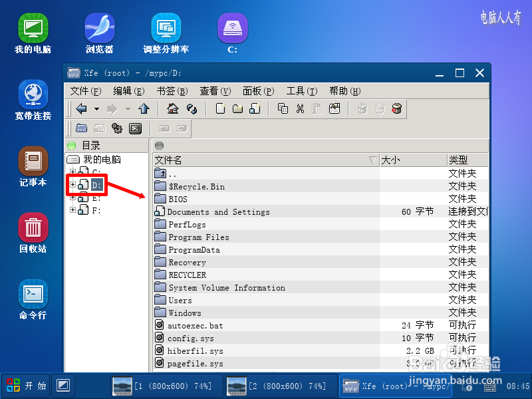Open the forward history dropdown arrow

[128, 109]
